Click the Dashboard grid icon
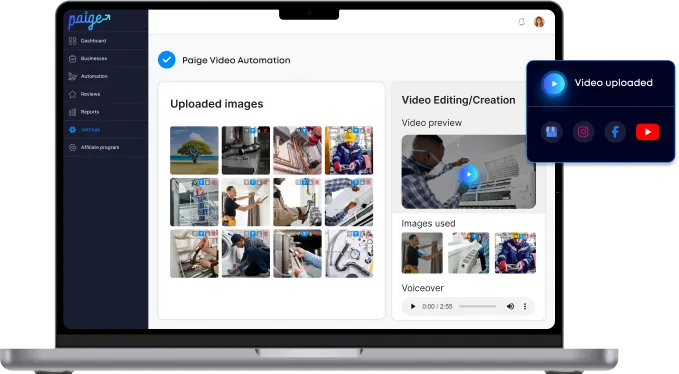Image resolution: width=679 pixels, height=374 pixels. [x=72, y=41]
